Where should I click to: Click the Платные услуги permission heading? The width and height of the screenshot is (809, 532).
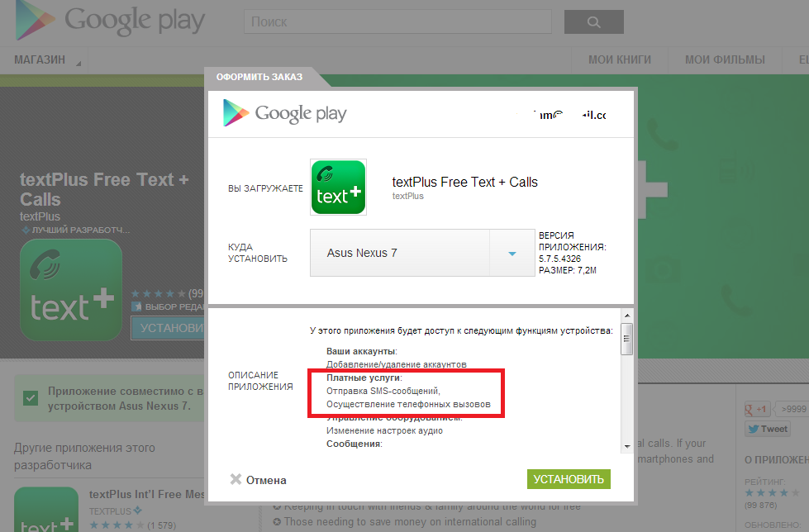[364, 378]
